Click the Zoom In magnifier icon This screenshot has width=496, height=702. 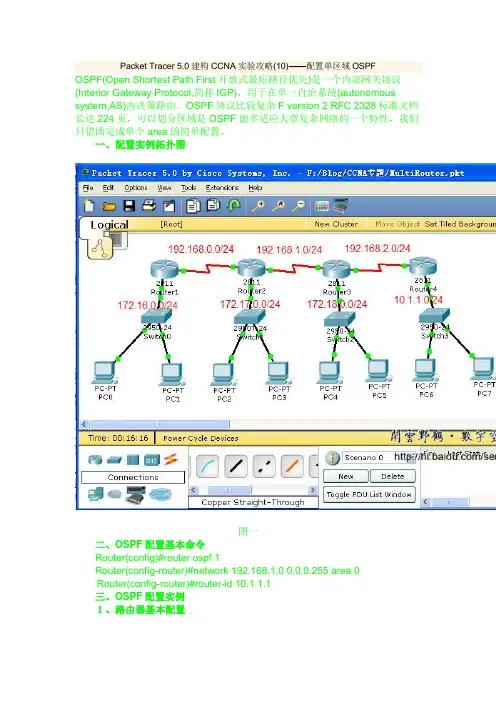pos(258,205)
